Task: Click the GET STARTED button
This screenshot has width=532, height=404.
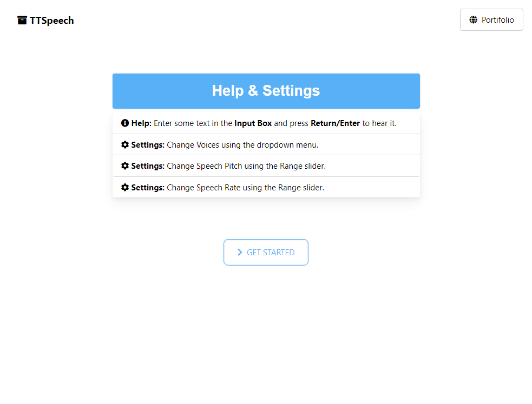Action: [x=266, y=252]
